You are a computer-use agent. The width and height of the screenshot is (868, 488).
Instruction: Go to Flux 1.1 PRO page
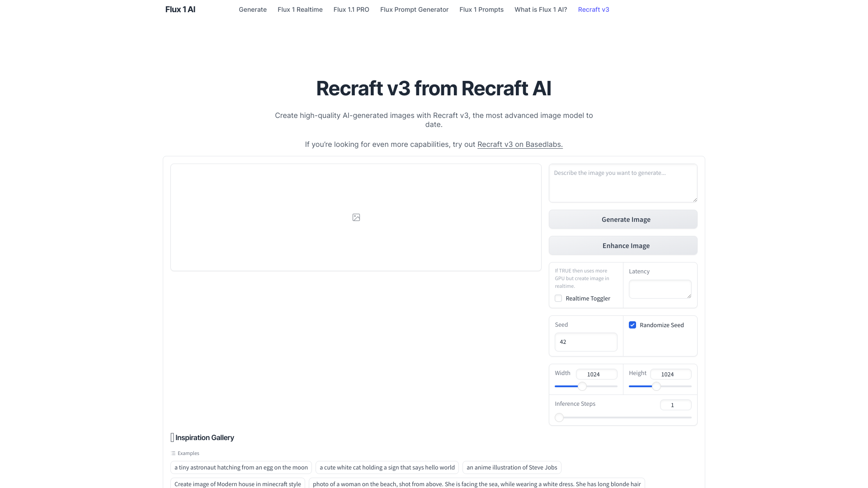pos(351,9)
